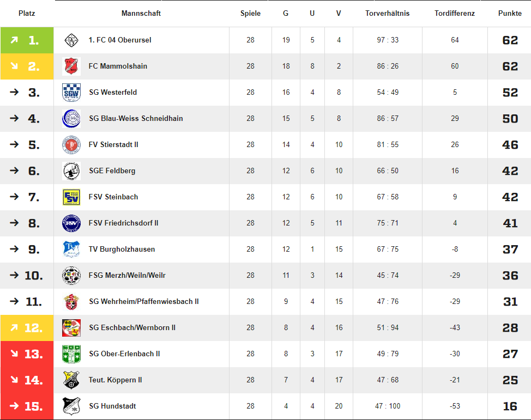This screenshot has width=531, height=420.
Task: Click the TV Burgholzhausen blue crest
Action: (x=71, y=249)
